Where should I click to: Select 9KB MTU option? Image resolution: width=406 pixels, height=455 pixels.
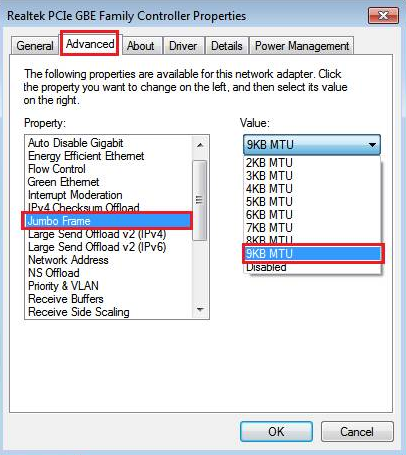tap(313, 254)
